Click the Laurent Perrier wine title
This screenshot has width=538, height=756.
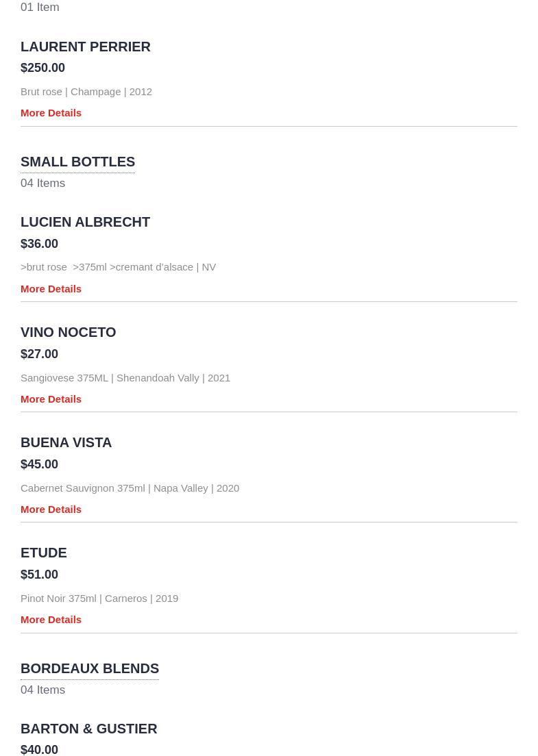(x=86, y=47)
